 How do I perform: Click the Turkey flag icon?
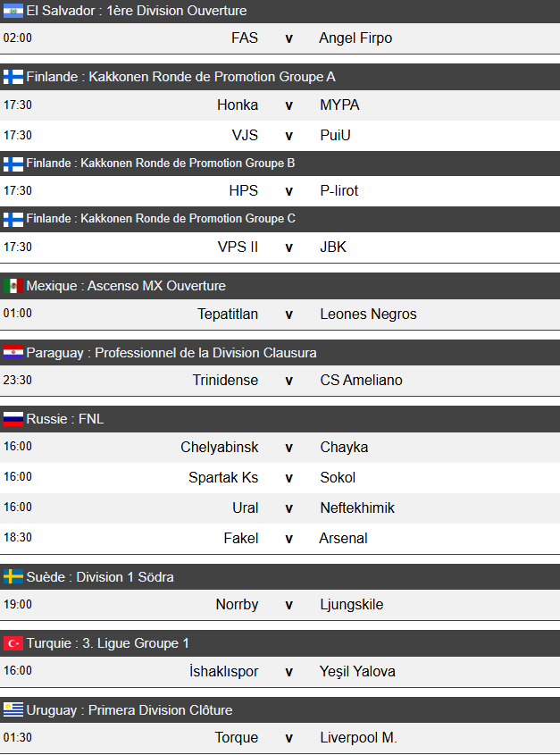pos(13,643)
